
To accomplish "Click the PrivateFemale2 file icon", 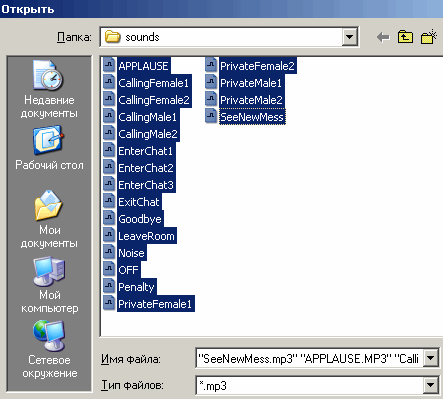I will 211,65.
